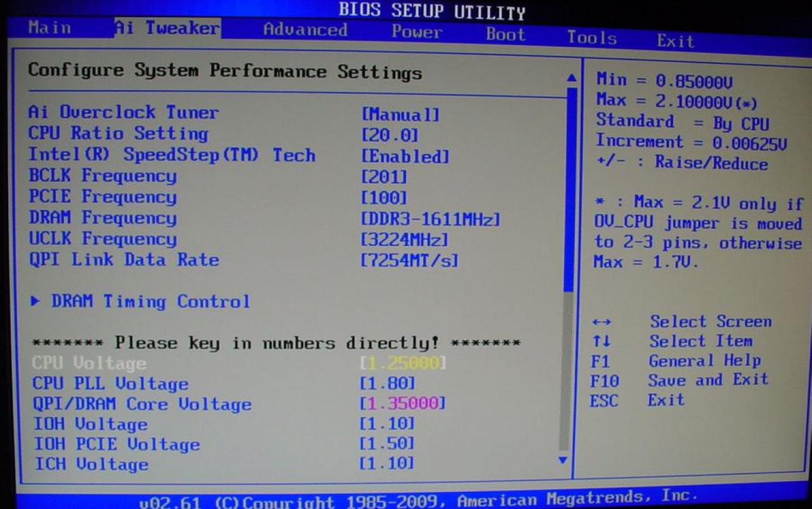Select the IOH Voltage [1.10] field
Viewport: 812px width, 509px height.
tap(387, 423)
